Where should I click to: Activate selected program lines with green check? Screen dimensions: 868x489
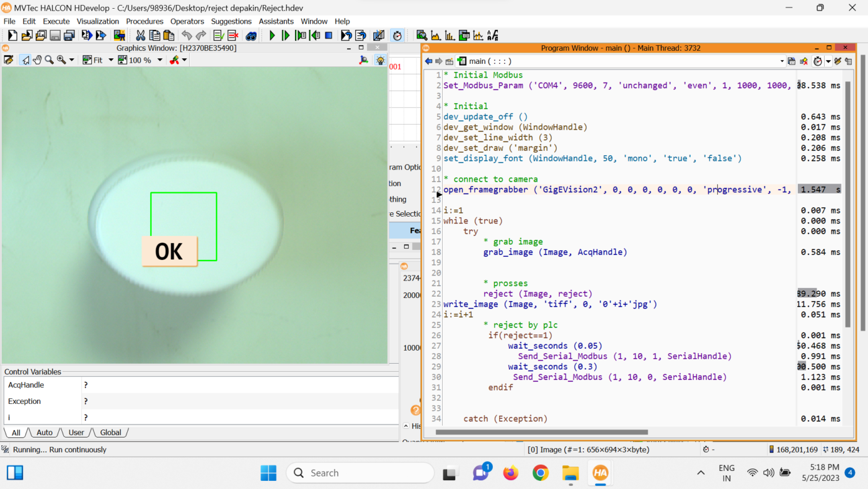(x=218, y=35)
